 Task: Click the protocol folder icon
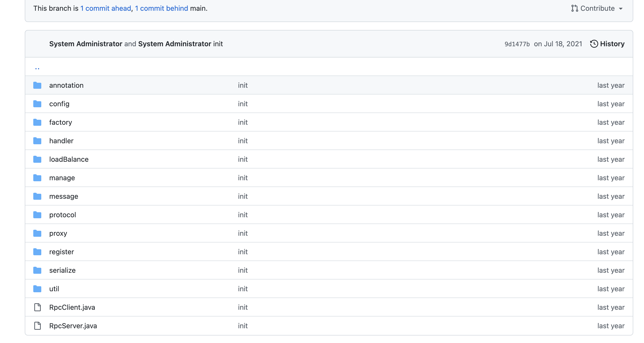tap(37, 215)
